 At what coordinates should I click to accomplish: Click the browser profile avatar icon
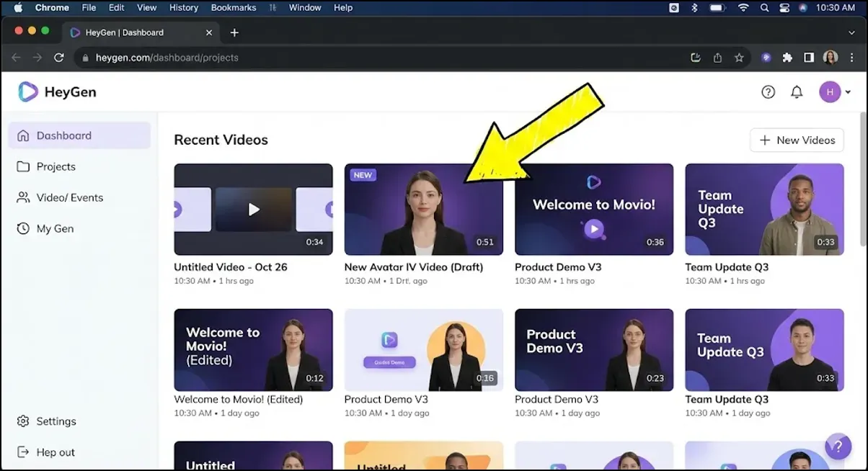tap(830, 58)
